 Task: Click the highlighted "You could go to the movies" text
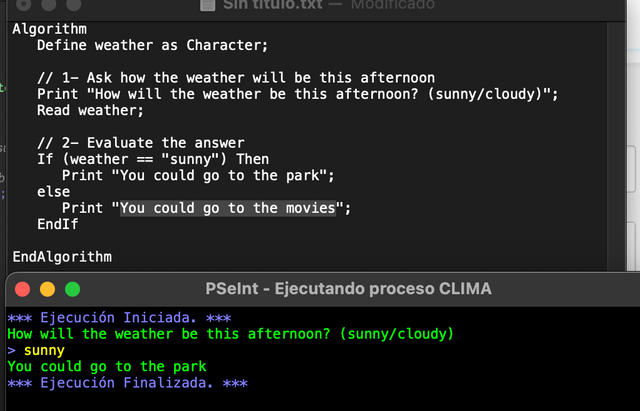(227, 208)
